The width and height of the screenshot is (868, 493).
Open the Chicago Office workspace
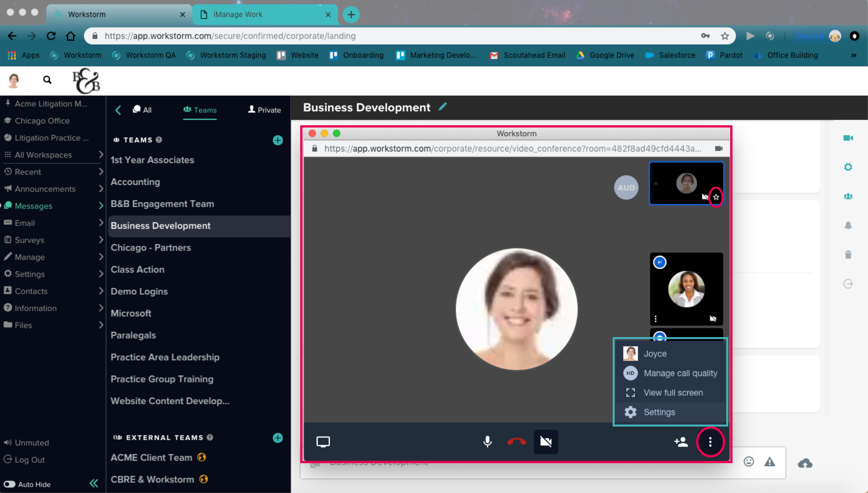[42, 120]
